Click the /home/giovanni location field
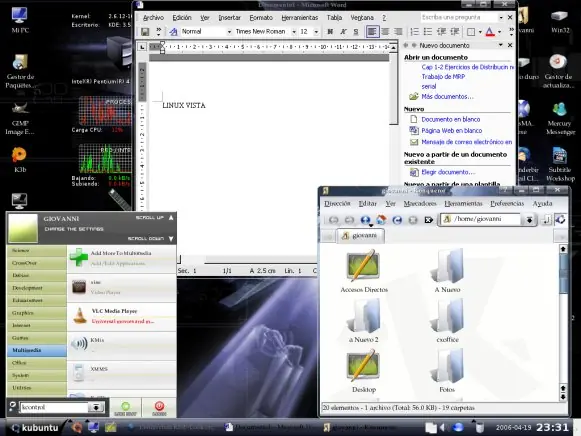Image resolution: width=581 pixels, height=436 pixels. click(x=481, y=219)
